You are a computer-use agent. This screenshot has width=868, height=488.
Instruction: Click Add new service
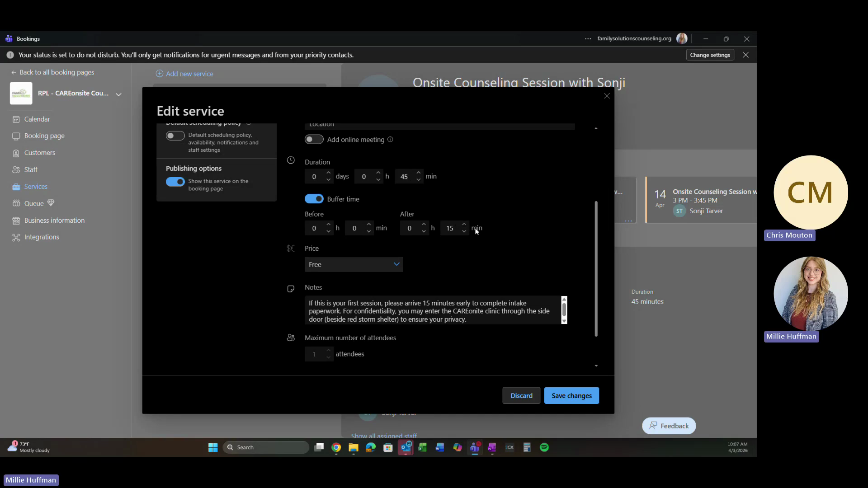(184, 74)
